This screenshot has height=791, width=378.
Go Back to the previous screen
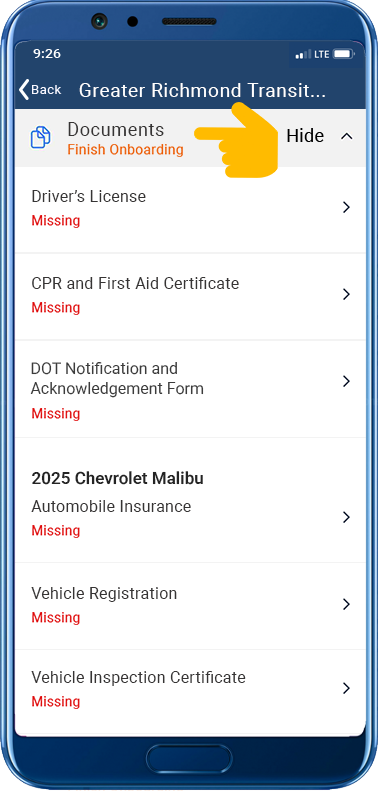[x=40, y=89]
